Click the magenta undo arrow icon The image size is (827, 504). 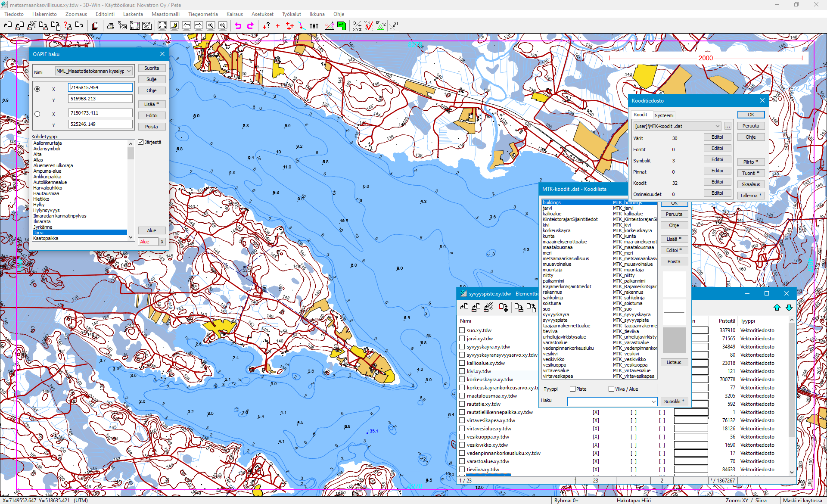(238, 26)
